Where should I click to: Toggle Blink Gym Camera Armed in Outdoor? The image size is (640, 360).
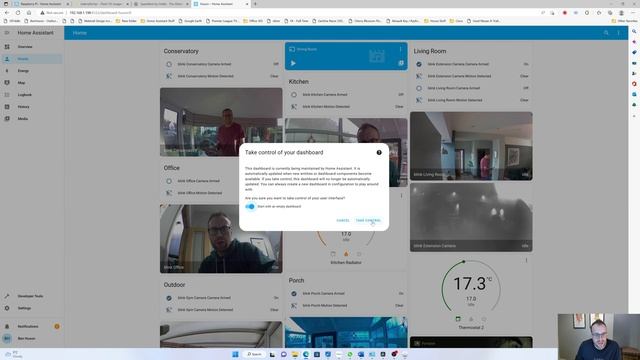[221, 298]
